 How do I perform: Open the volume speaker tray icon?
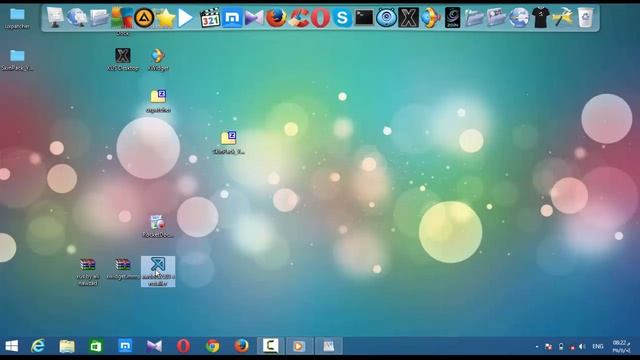click(x=582, y=347)
